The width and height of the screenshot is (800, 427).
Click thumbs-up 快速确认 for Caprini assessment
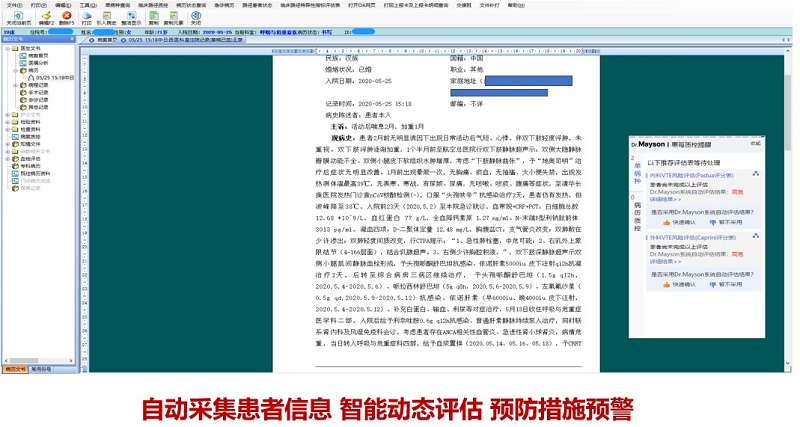(x=679, y=285)
